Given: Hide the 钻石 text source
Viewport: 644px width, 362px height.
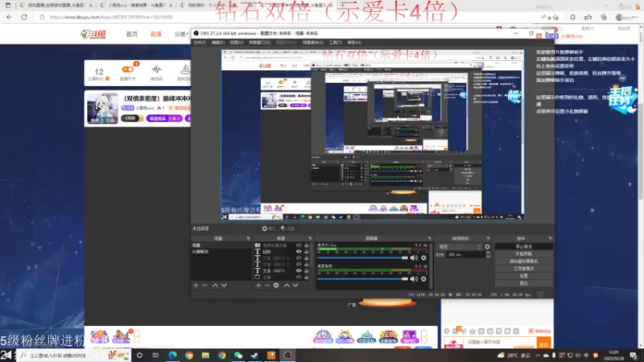Looking at the screenshot, I should point(299,252).
